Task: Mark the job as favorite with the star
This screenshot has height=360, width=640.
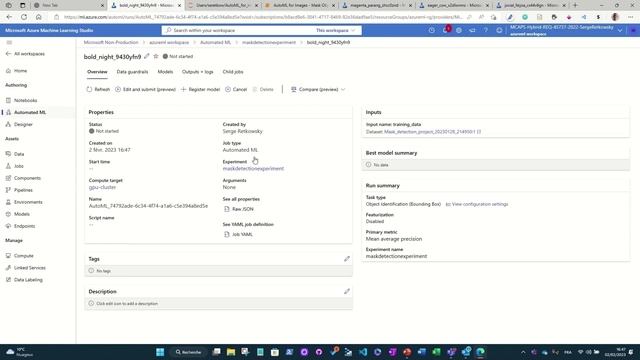Action: (156, 56)
